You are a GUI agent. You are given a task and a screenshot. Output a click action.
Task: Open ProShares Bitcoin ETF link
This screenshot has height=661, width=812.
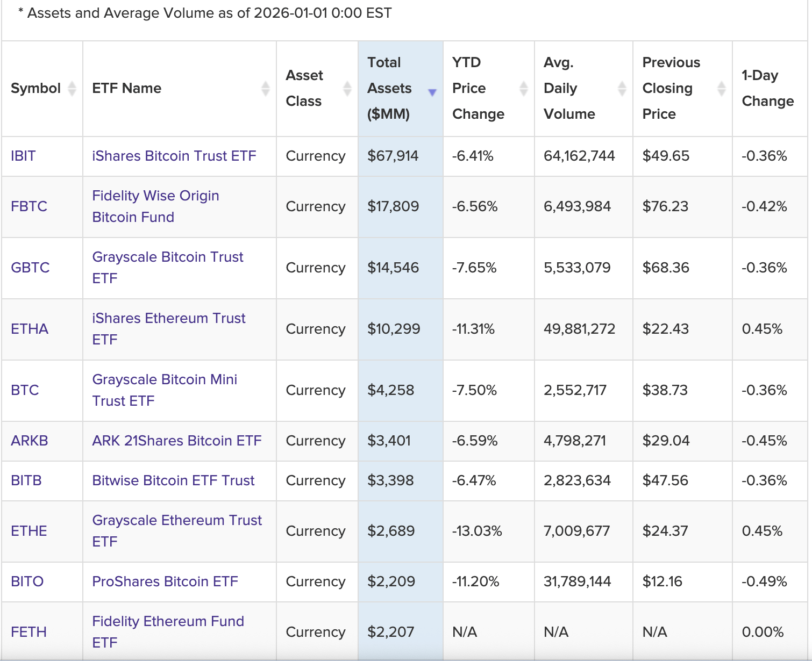[x=165, y=581]
